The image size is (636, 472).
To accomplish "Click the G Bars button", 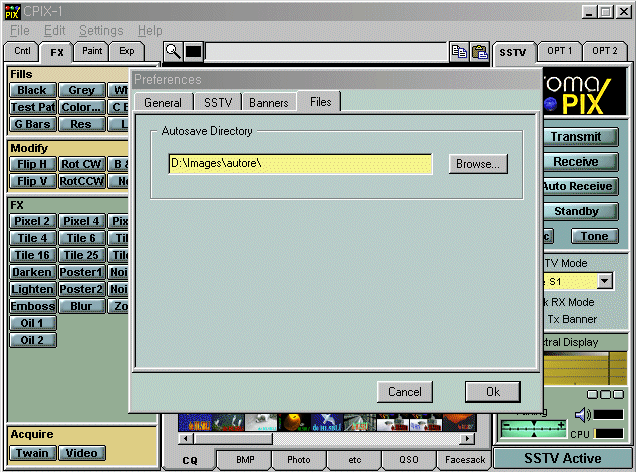I will [32, 124].
